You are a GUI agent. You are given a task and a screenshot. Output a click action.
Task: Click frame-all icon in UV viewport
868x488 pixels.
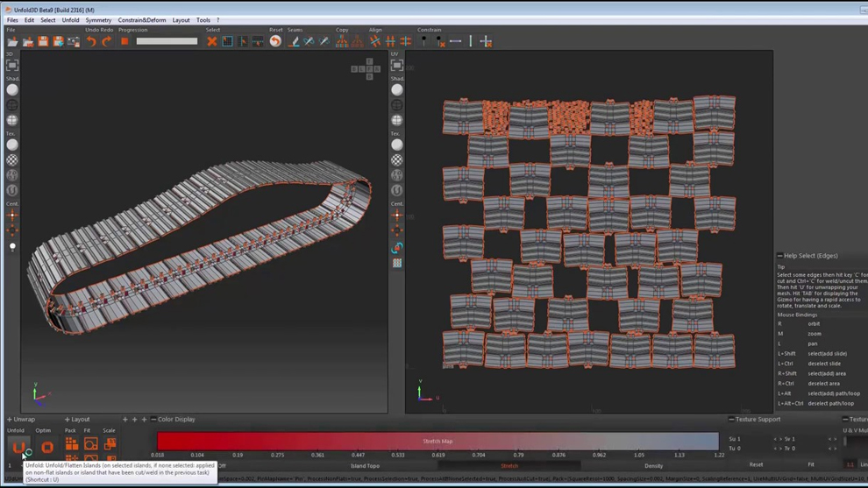tap(397, 66)
